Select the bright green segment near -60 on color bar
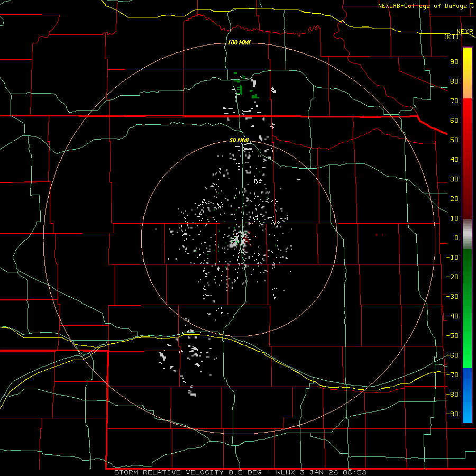 pos(467,355)
